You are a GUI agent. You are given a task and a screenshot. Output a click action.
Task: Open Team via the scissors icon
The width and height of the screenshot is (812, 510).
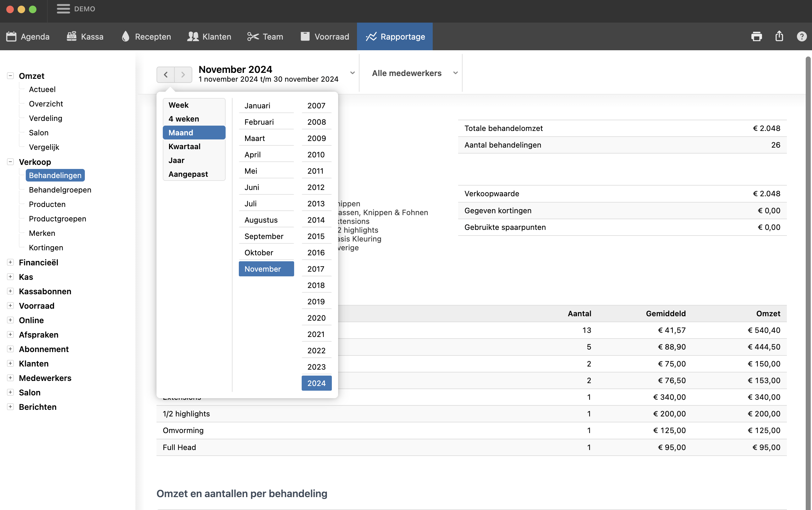[x=253, y=36]
